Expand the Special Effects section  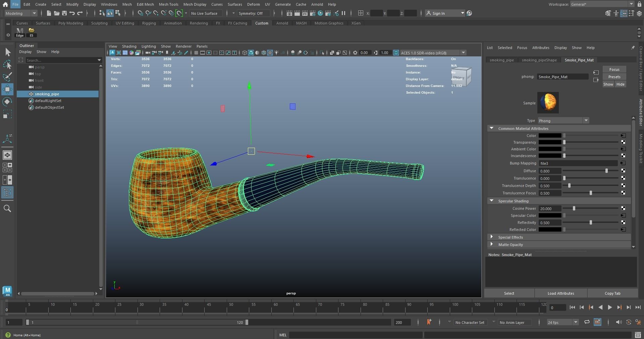point(492,237)
